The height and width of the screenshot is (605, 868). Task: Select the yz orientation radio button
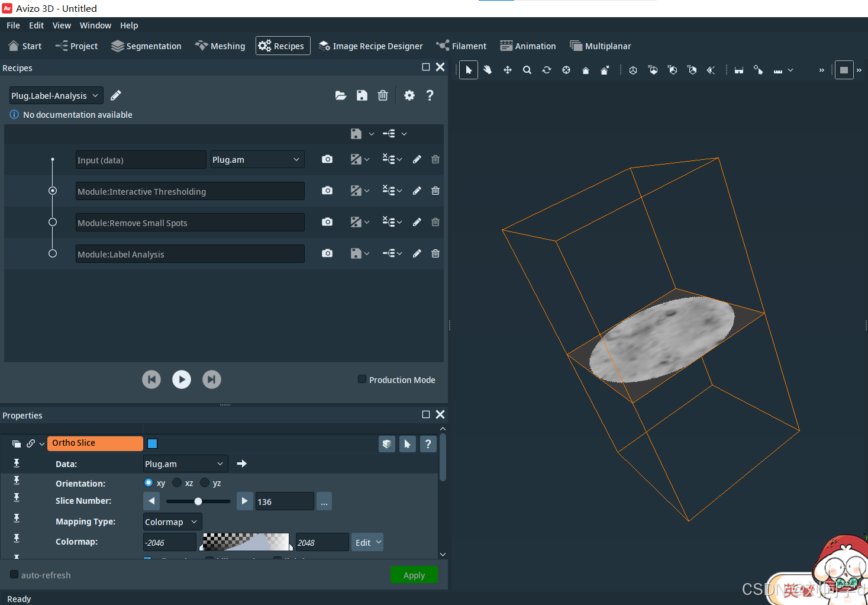205,482
